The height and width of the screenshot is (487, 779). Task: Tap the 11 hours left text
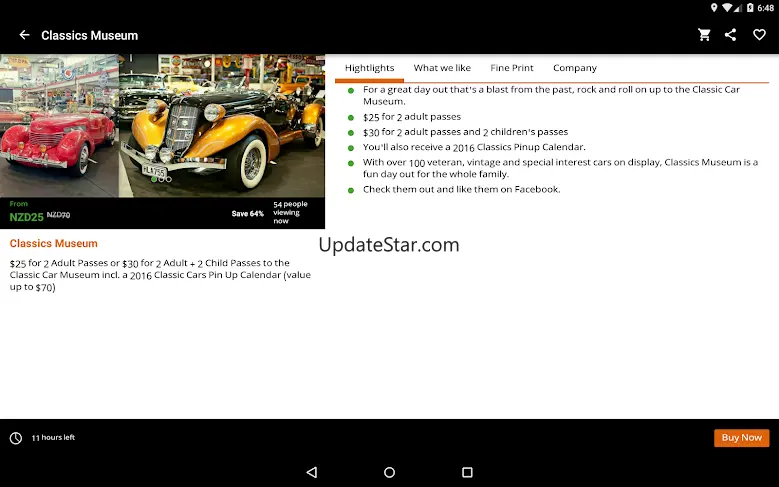(53, 438)
